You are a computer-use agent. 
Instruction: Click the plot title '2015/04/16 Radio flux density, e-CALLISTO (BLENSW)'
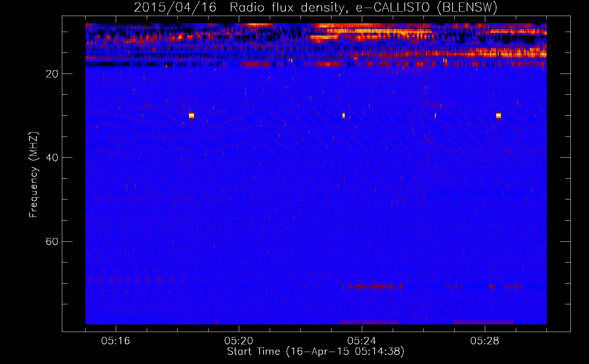pos(316,7)
